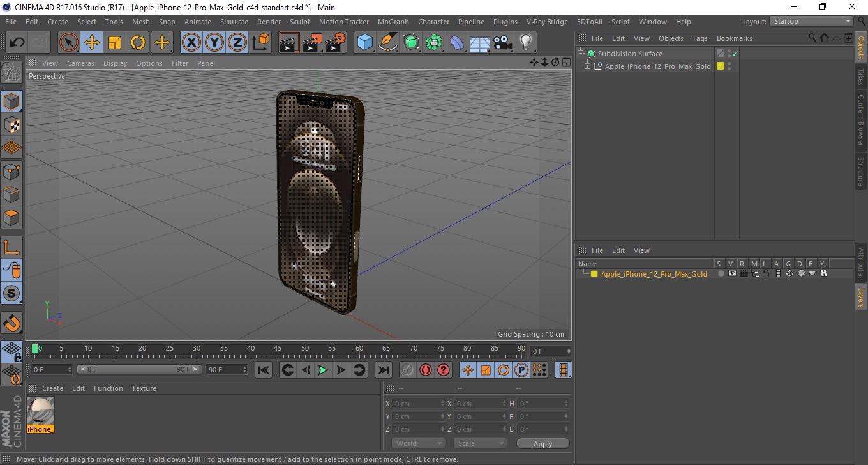Toggle the Snap magnet icon
The height and width of the screenshot is (465, 868).
pyautogui.click(x=11, y=323)
